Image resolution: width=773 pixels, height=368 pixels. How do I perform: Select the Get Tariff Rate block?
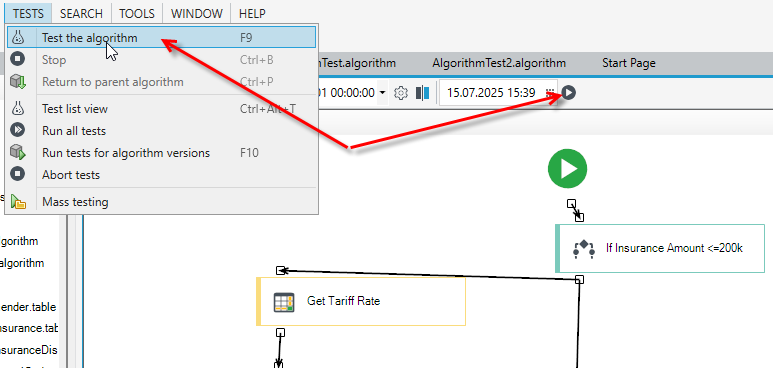tap(361, 301)
